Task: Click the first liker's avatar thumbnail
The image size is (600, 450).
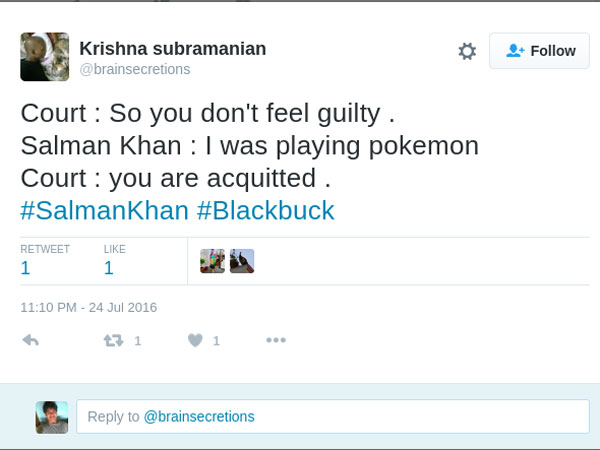Action: coord(212,261)
